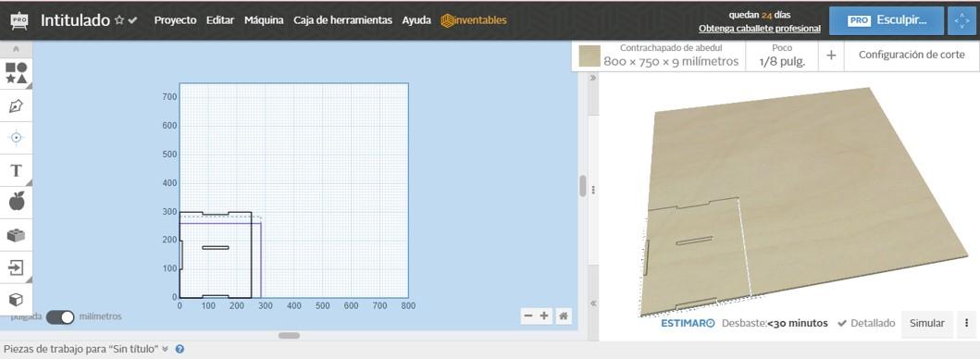Viewport: 980px width, 359px height.
Task: Select the drill point target tool
Action: (x=17, y=138)
